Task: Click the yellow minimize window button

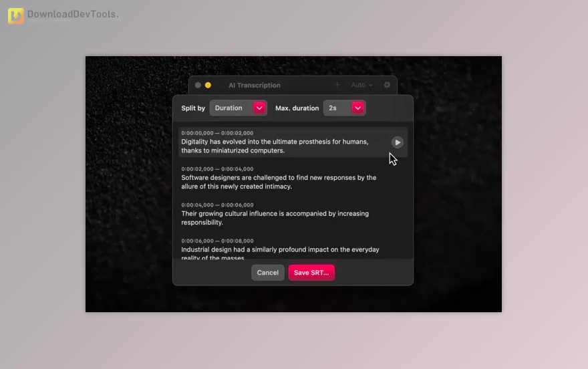Action: click(208, 85)
